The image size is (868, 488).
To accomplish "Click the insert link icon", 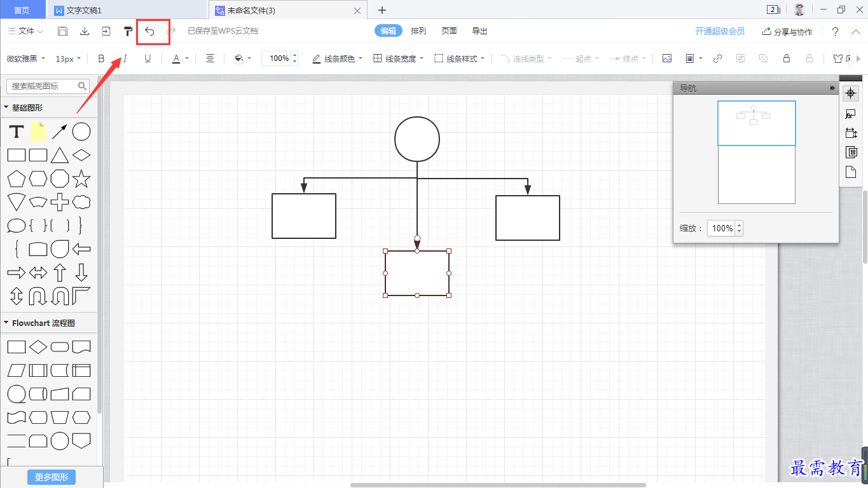I will pos(718,58).
